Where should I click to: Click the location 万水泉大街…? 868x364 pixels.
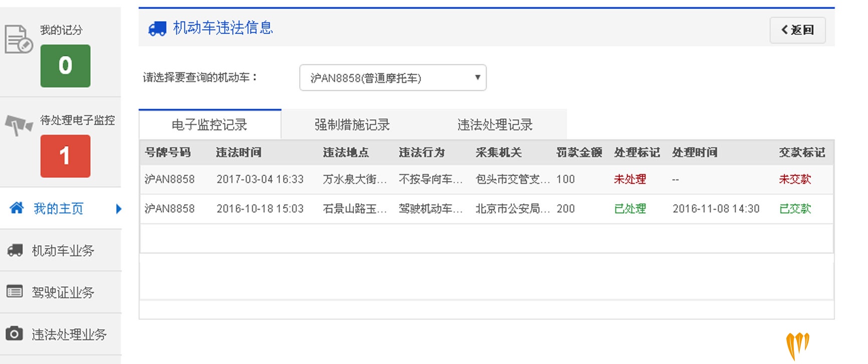click(355, 179)
